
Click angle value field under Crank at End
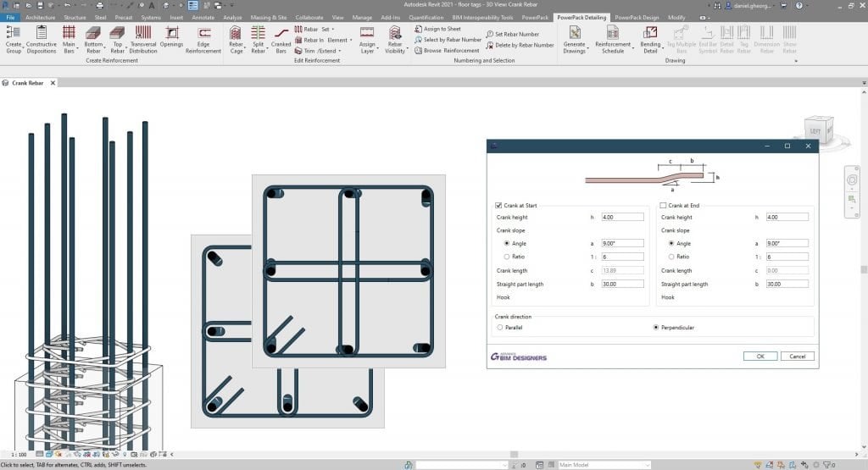pos(787,243)
